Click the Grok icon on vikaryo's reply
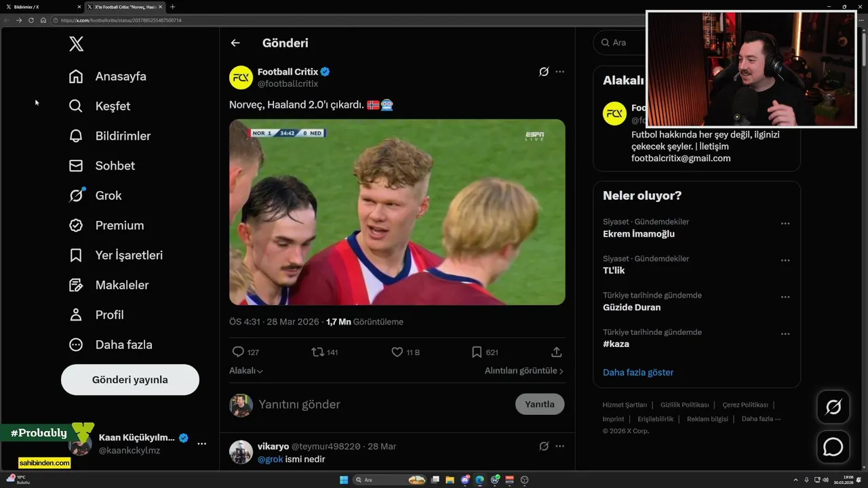The height and width of the screenshot is (488, 868). 544,446
